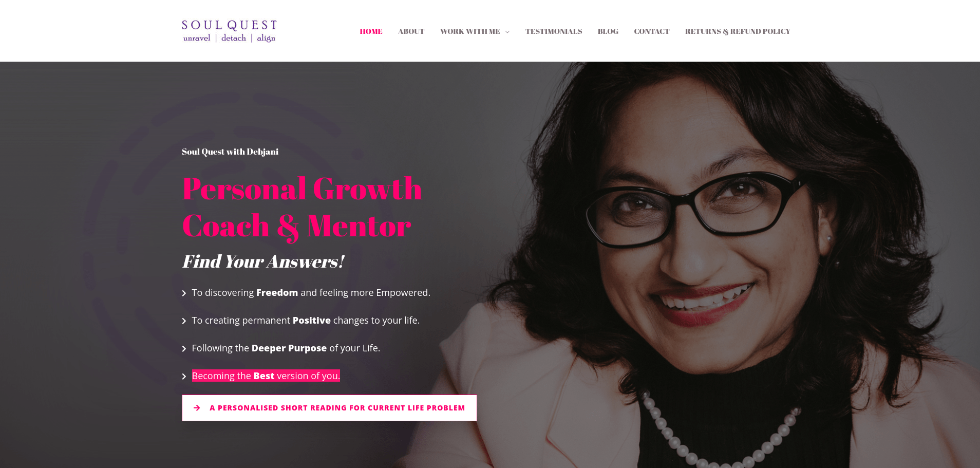Image resolution: width=980 pixels, height=468 pixels.
Task: Click the arrow icon in reading button
Action: 197,408
